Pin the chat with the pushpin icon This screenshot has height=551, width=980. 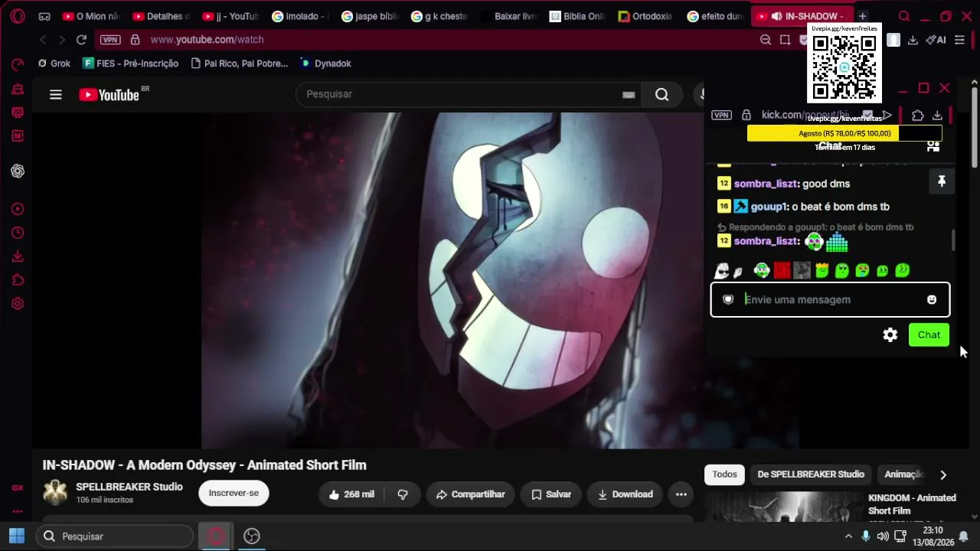point(942,181)
